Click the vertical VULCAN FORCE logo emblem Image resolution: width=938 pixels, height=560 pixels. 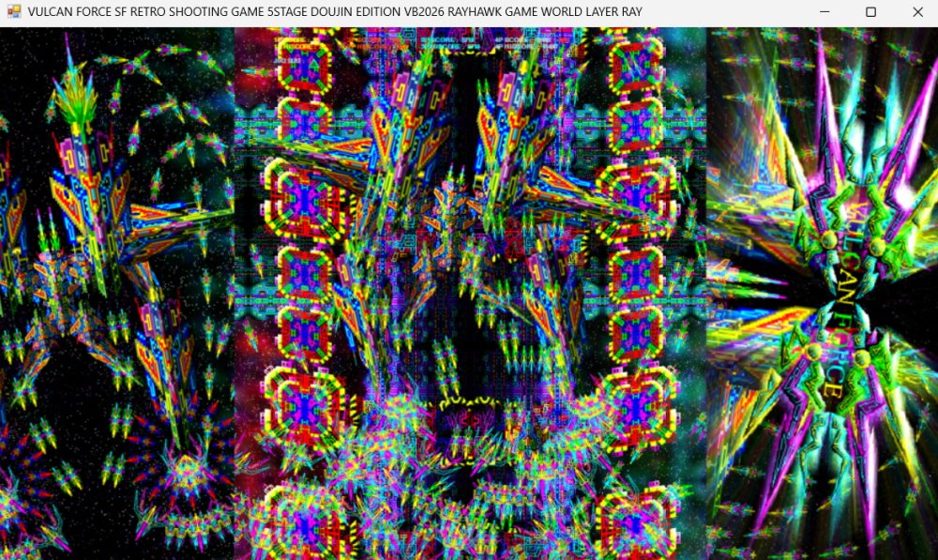pyautogui.click(x=845, y=299)
